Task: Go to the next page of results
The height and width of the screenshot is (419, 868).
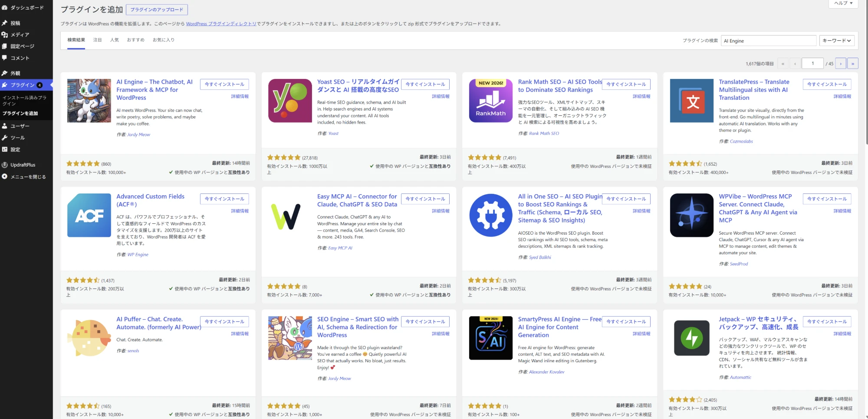Action: [841, 64]
